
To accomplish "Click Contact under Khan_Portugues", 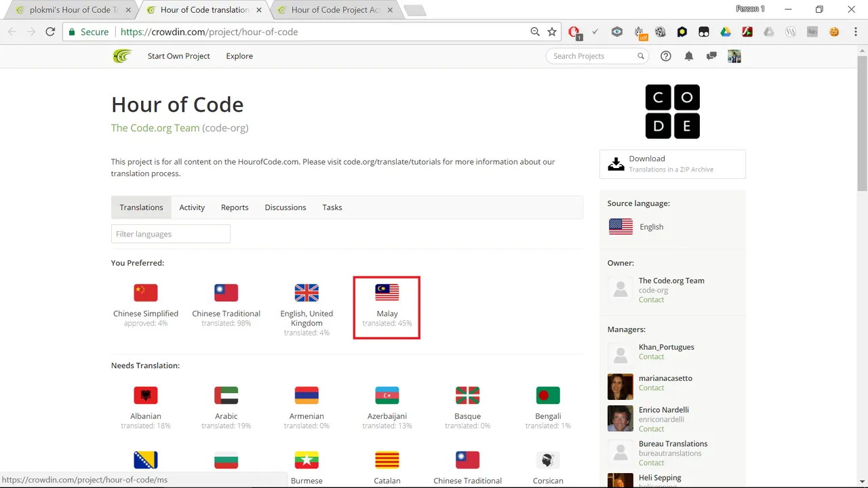I will pyautogui.click(x=652, y=357).
